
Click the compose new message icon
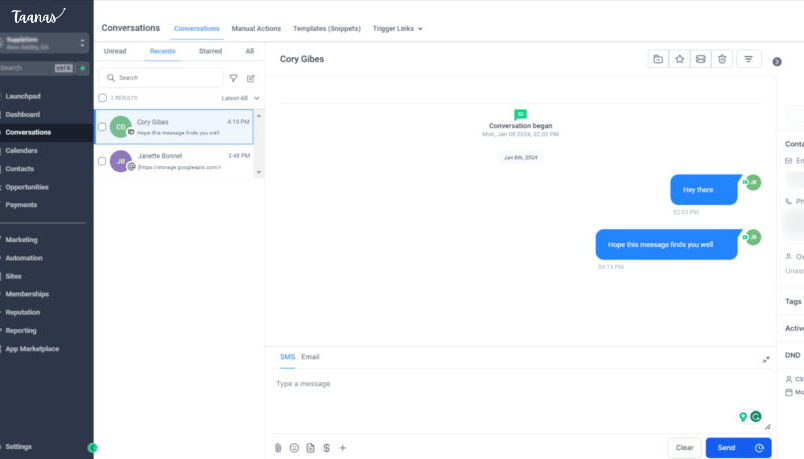pos(251,78)
